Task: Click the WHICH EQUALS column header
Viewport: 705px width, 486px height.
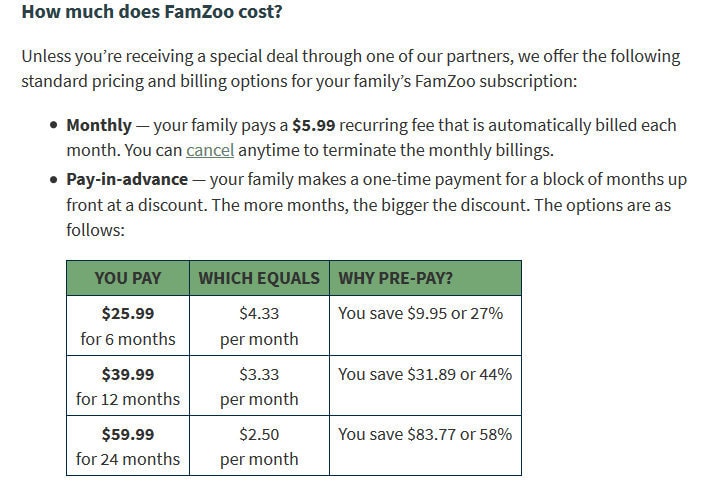Action: [259, 278]
